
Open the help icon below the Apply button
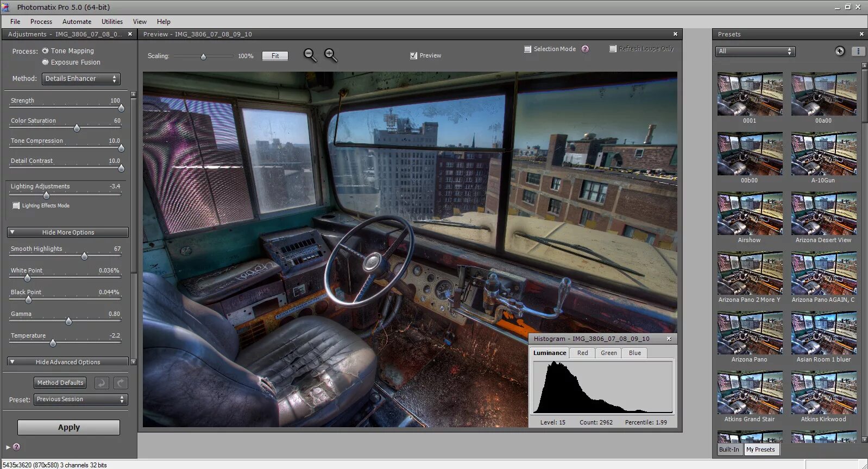point(17,447)
